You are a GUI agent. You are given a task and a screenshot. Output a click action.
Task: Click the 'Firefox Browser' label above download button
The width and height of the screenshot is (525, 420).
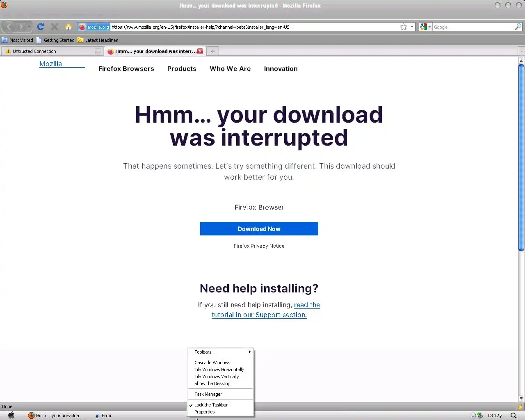coord(259,207)
